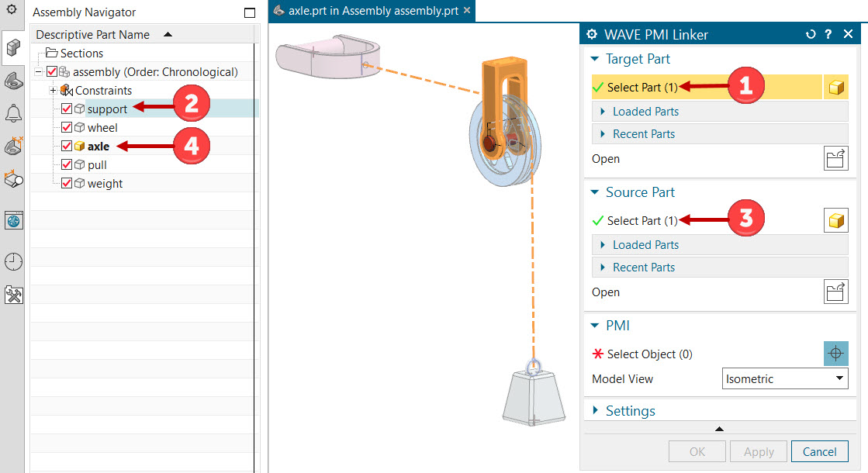Viewport: 868px width, 473px height.
Task: Click the Open folder icon under Source Part
Action: coord(835,292)
